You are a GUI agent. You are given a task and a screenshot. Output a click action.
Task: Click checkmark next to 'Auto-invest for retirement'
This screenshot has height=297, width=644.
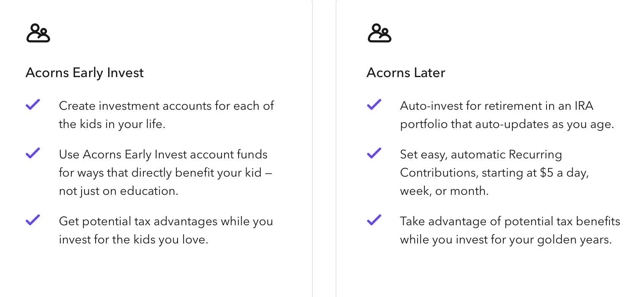pos(374,104)
